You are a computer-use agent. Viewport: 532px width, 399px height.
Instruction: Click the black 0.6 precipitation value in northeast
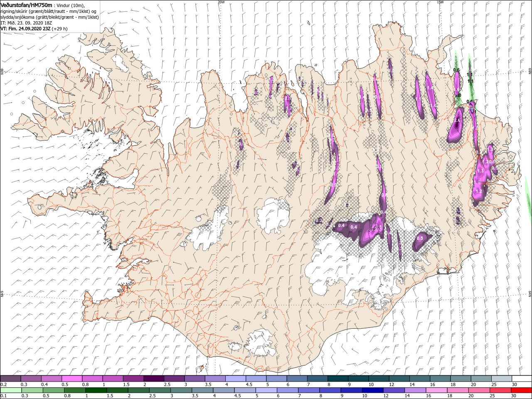tap(456, 70)
